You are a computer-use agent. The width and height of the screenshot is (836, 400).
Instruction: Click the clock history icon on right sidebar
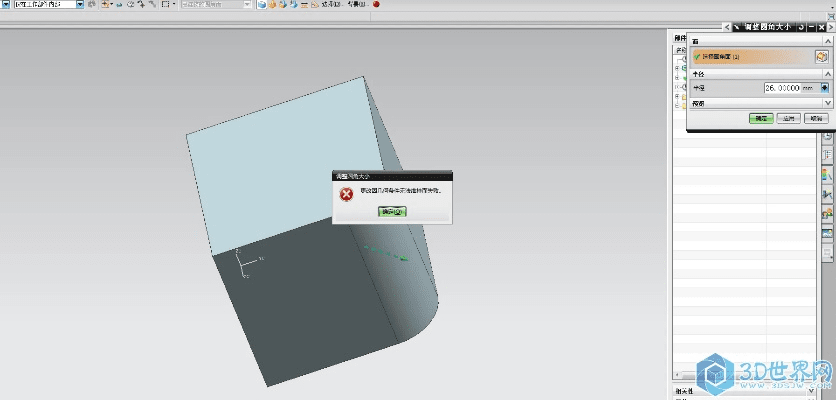pyautogui.click(x=827, y=134)
